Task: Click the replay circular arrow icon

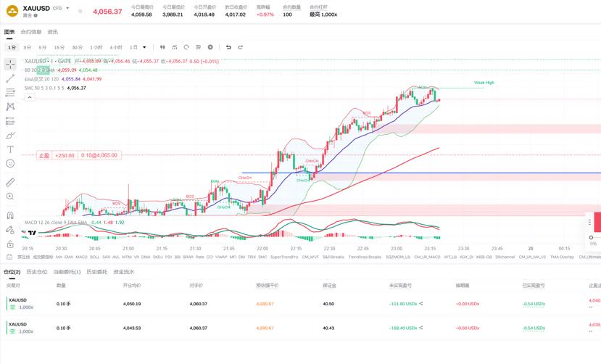Action: [186, 47]
